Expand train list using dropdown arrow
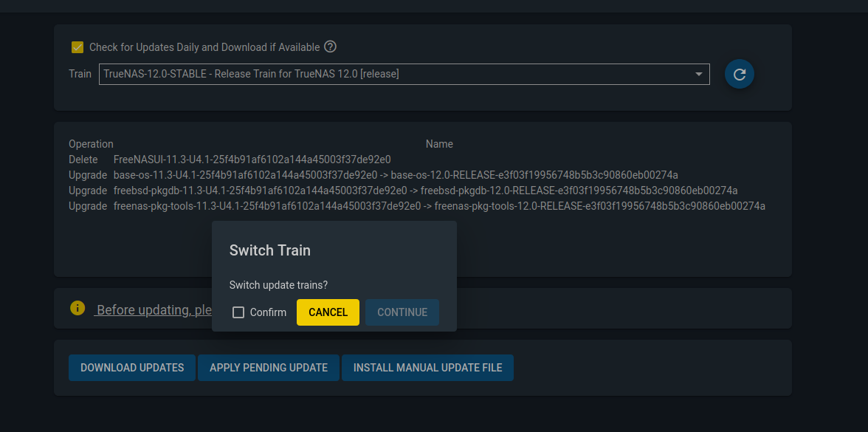 698,74
